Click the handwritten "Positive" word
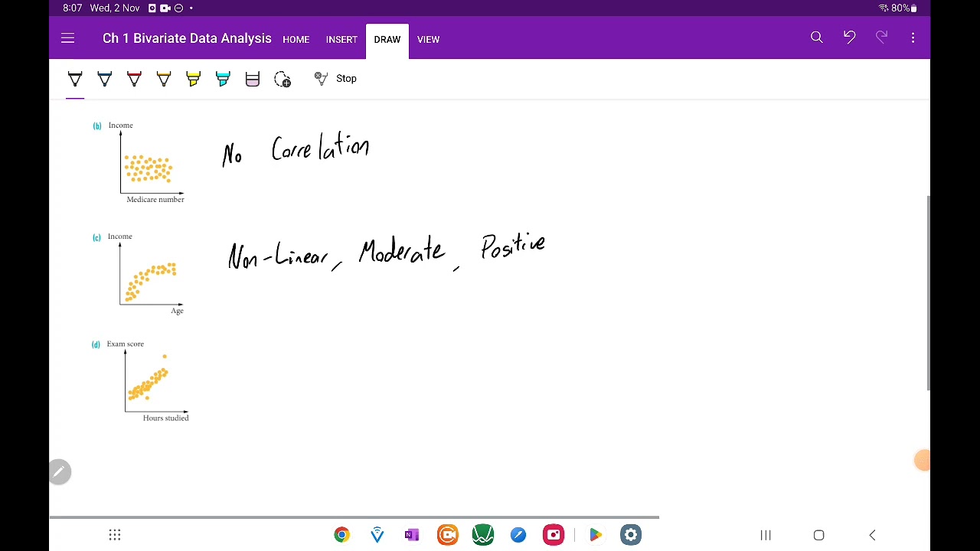 514,246
